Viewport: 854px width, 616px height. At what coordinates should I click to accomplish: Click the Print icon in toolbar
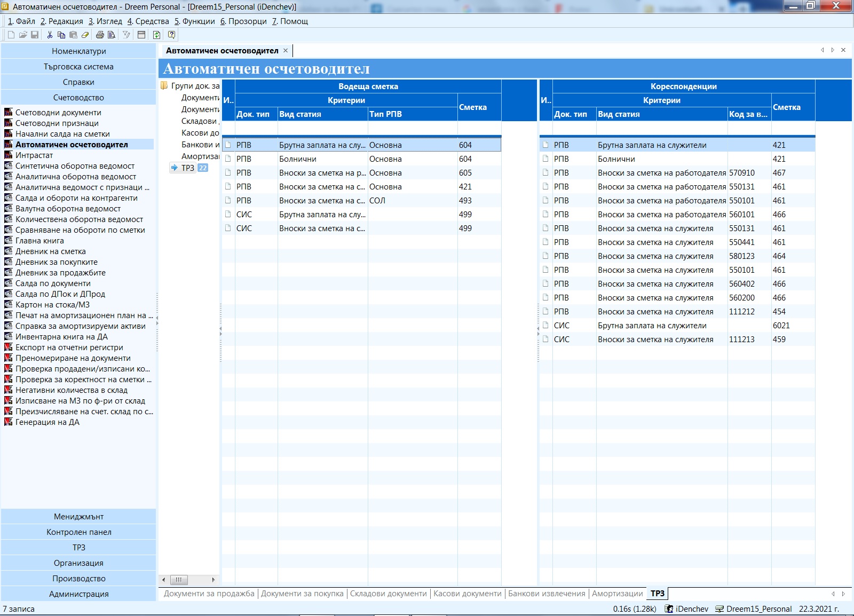coord(100,35)
